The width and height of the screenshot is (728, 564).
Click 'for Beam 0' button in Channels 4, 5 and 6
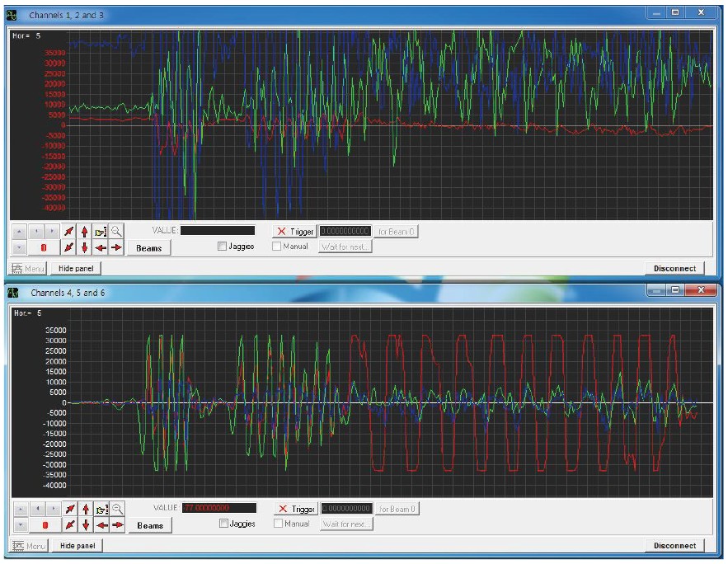(x=397, y=509)
